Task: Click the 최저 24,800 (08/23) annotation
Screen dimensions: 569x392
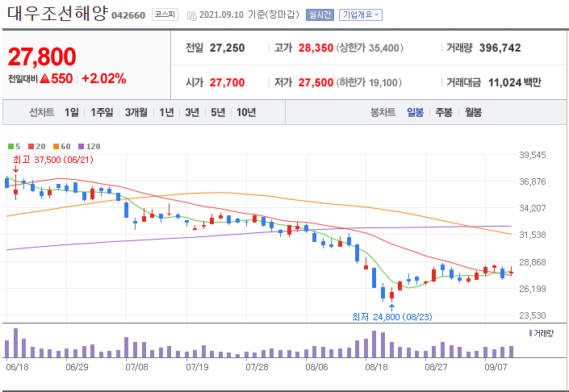Action: 392,317
